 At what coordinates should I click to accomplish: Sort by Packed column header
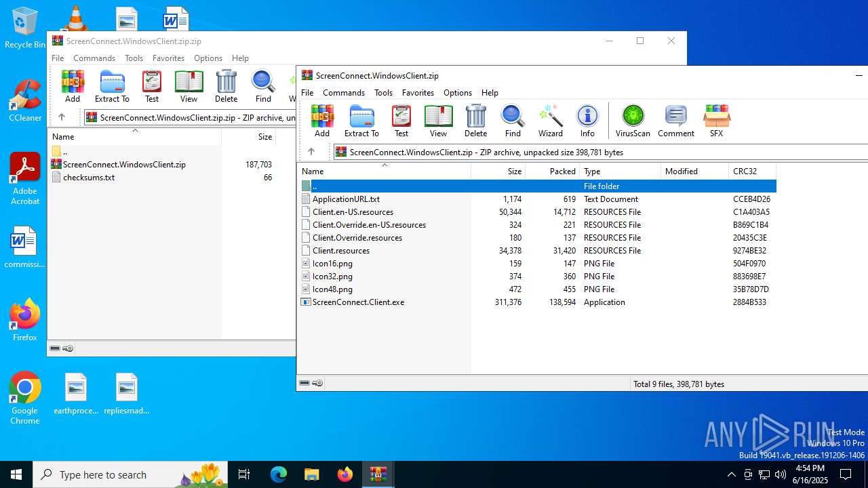[553, 171]
